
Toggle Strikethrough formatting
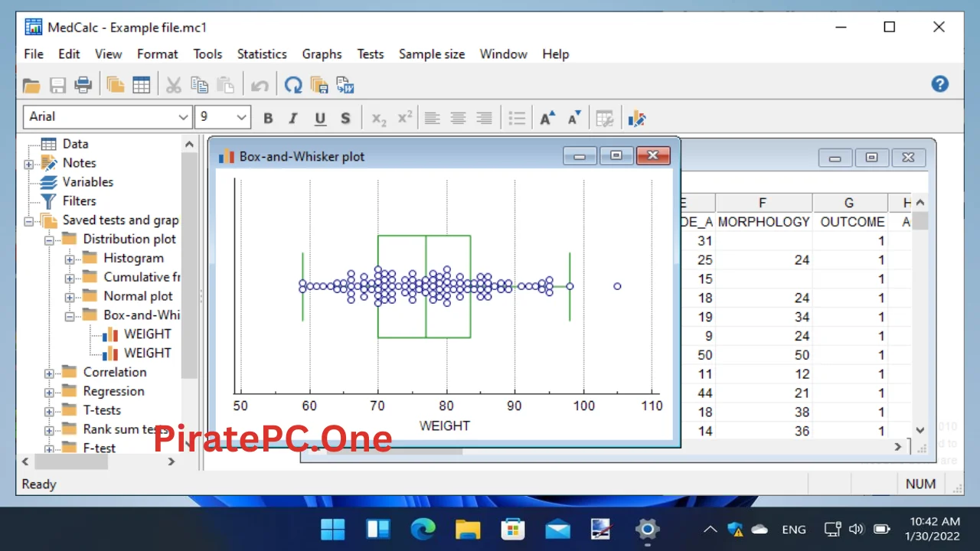coord(345,118)
